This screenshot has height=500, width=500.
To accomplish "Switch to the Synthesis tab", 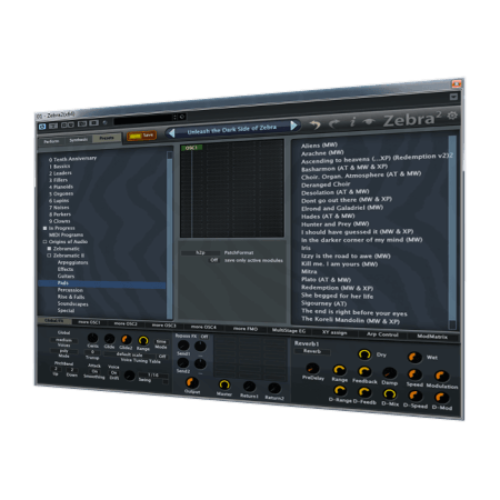I will click(x=78, y=140).
